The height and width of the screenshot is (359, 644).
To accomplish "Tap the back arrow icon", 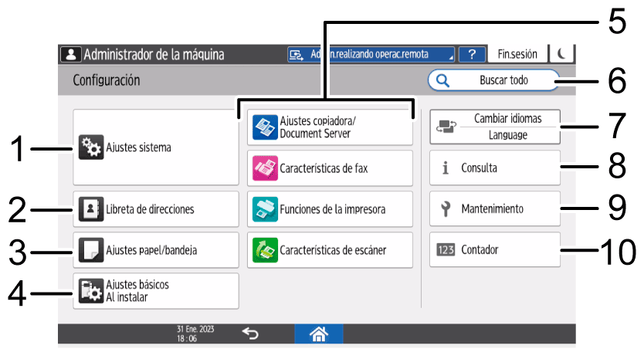I will (x=251, y=333).
